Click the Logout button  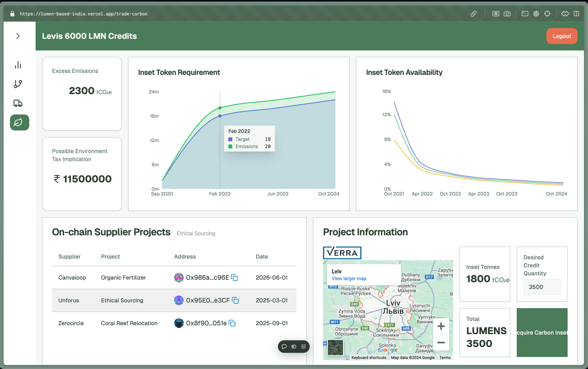tap(562, 36)
